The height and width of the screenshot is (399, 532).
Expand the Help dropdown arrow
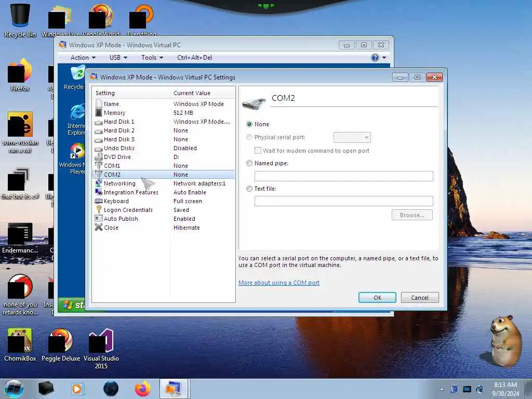(x=384, y=58)
